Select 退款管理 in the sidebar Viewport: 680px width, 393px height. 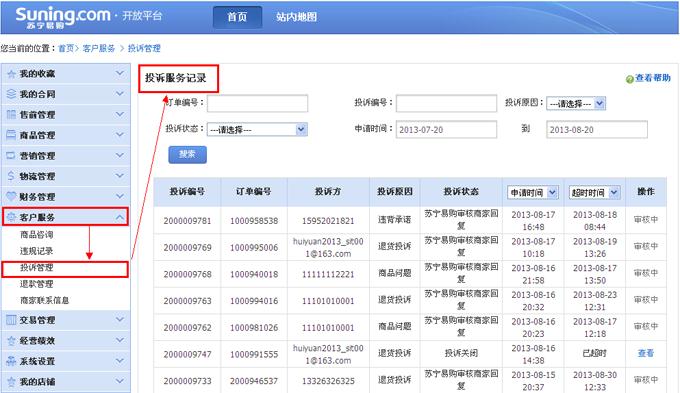[x=37, y=284]
